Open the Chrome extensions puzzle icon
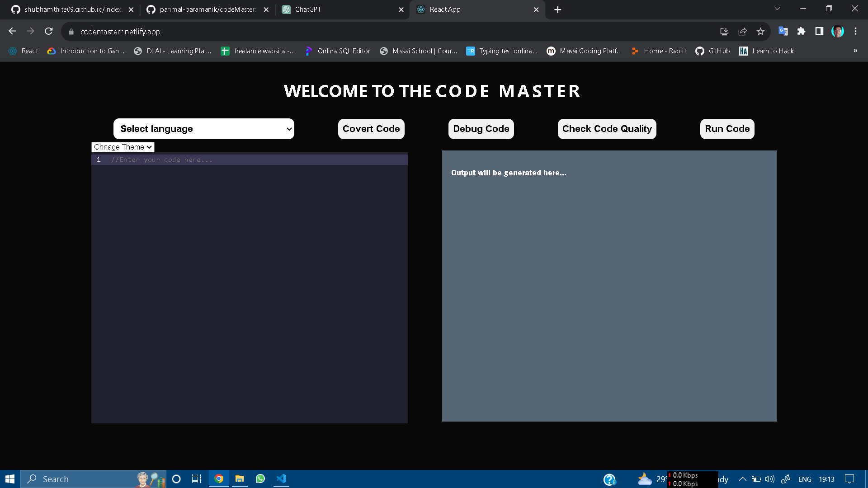The image size is (868, 488). (x=801, y=31)
